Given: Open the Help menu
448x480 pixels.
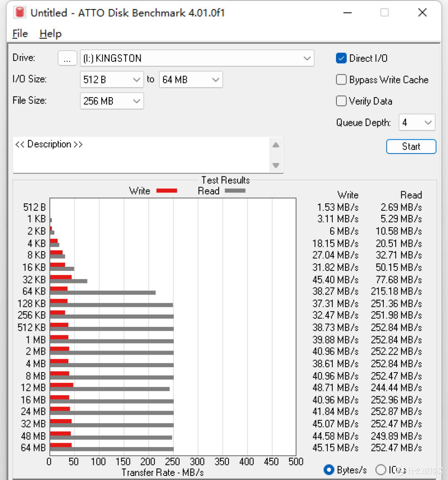Looking at the screenshot, I should tap(50, 34).
